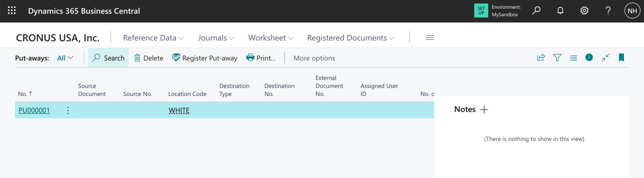Click the Delete action
Viewport: 644px width, 178px height.
pos(149,58)
